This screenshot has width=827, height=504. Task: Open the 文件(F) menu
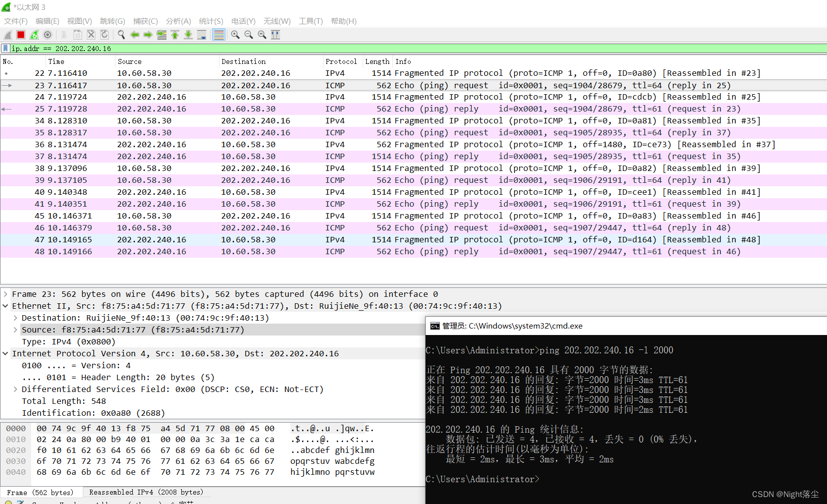click(16, 21)
